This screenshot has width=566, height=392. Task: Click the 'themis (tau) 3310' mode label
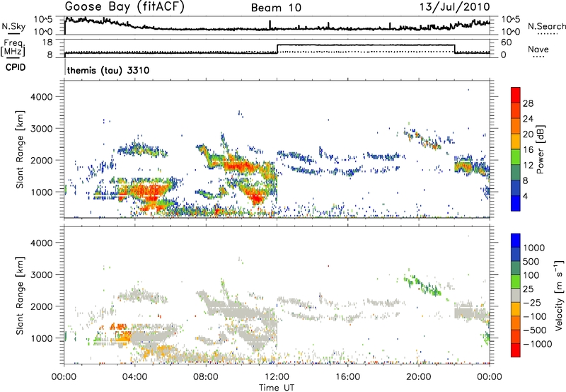point(108,70)
